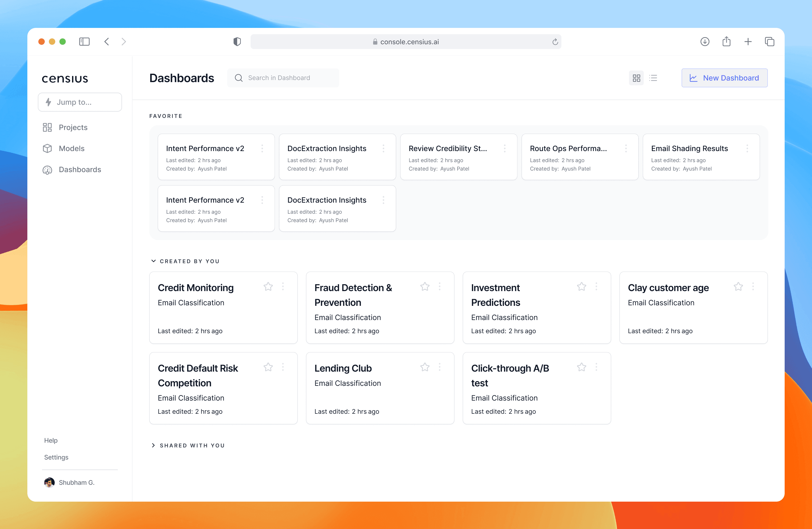Screen dimensions: 812x529
Task: Click the Models cube icon in sidebar
Action: pyautogui.click(x=47, y=148)
